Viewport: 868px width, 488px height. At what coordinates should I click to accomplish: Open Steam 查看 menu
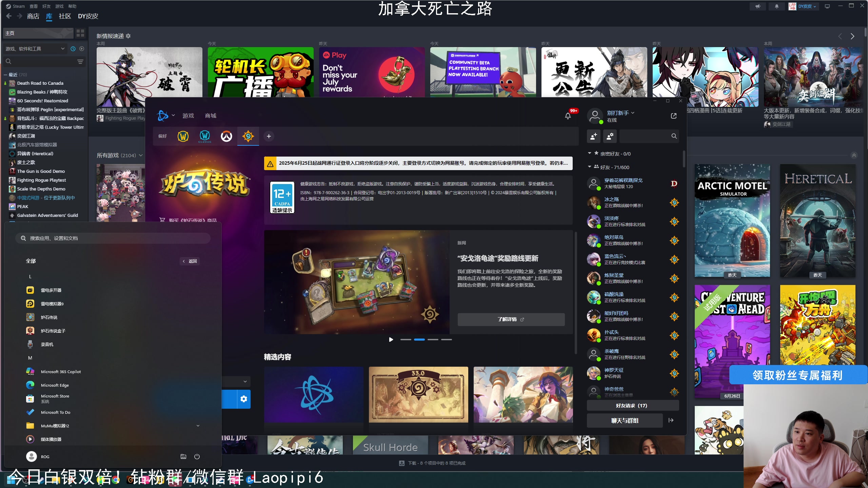point(34,6)
